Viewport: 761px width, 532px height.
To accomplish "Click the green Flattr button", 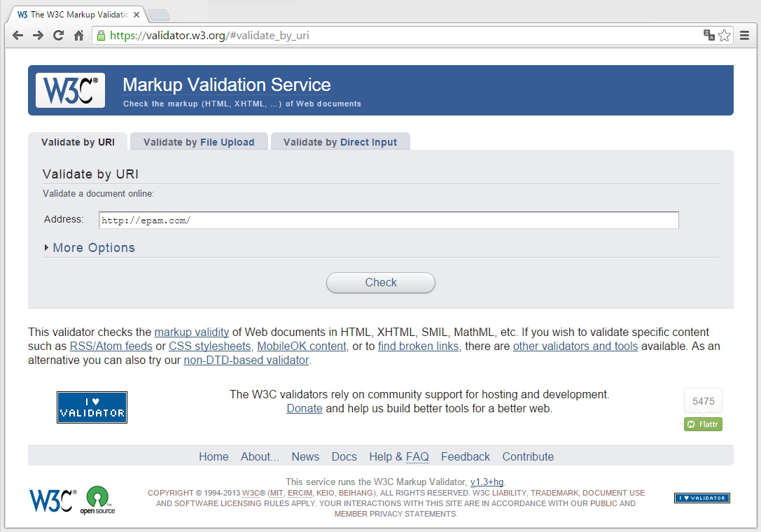I will click(x=703, y=423).
